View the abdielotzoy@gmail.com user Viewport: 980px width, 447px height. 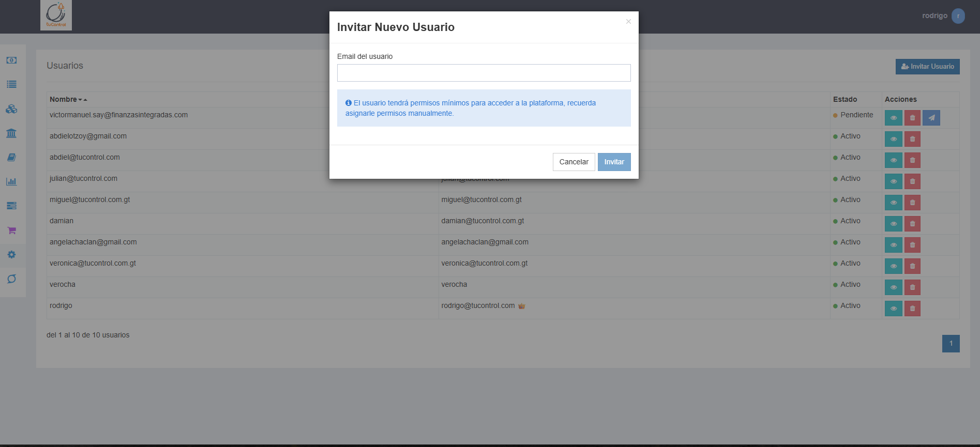pos(893,139)
